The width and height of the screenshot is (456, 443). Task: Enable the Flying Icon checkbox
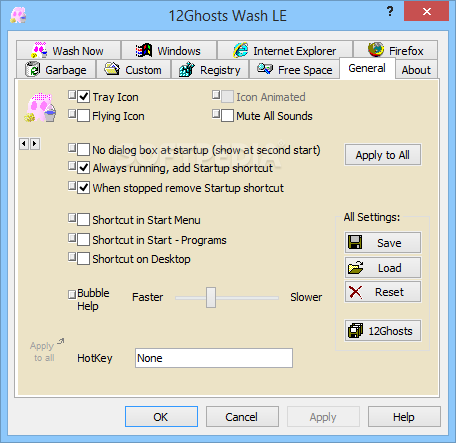pos(83,116)
